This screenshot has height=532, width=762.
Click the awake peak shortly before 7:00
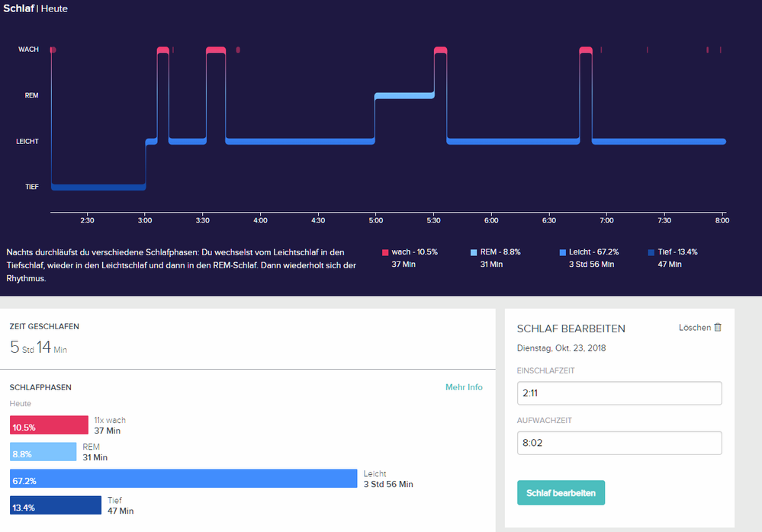pos(586,50)
